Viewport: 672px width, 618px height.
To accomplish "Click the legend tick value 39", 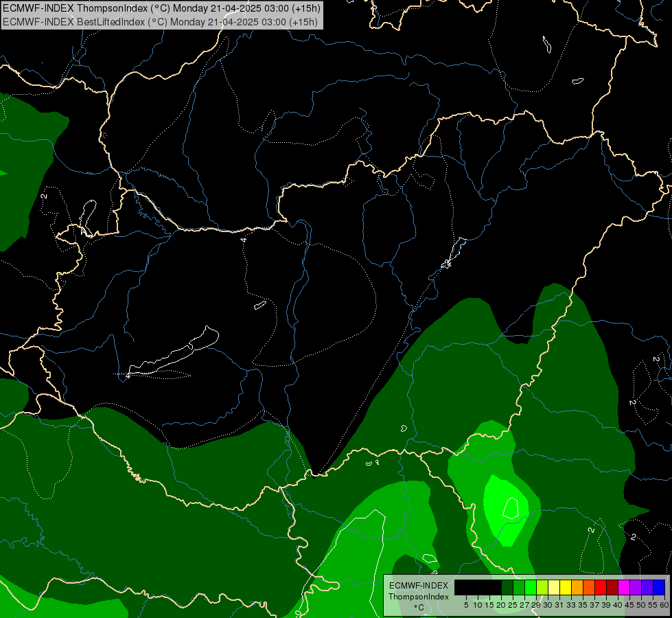I will pyautogui.click(x=606, y=605).
